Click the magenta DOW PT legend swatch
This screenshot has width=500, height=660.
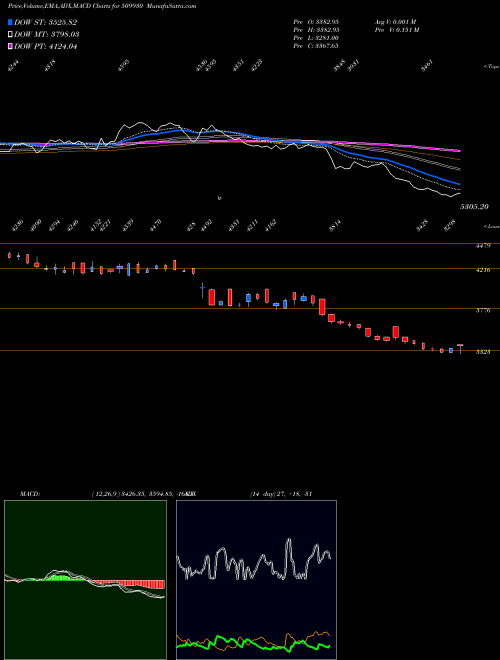(x=10, y=46)
